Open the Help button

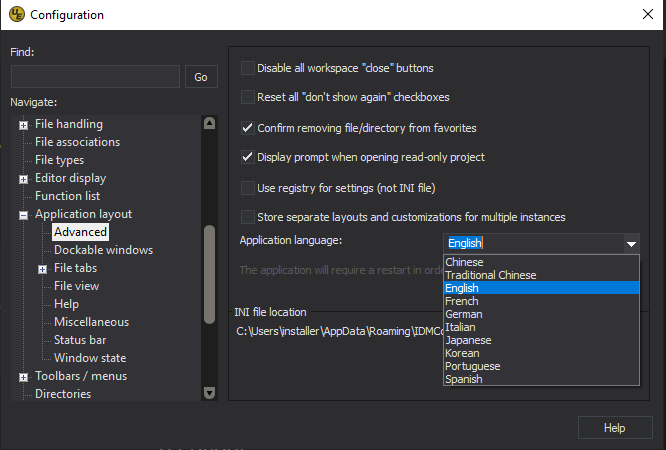[615, 427]
